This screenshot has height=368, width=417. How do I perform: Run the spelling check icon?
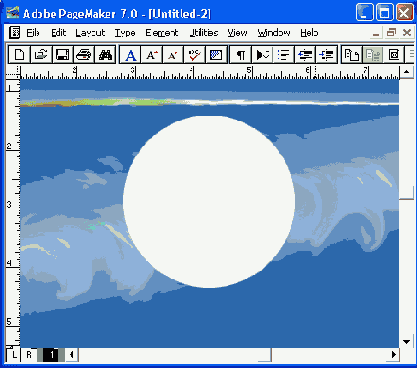click(194, 55)
